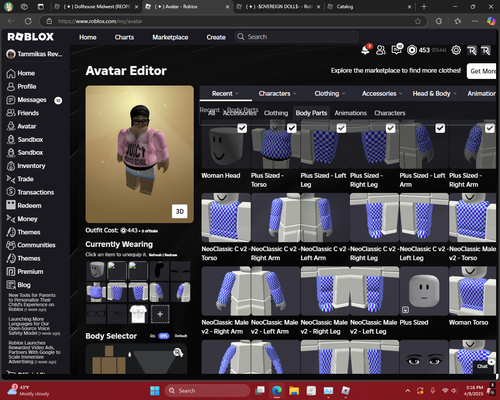
Task: Open Marketplace in top navigation
Action: 170,37
